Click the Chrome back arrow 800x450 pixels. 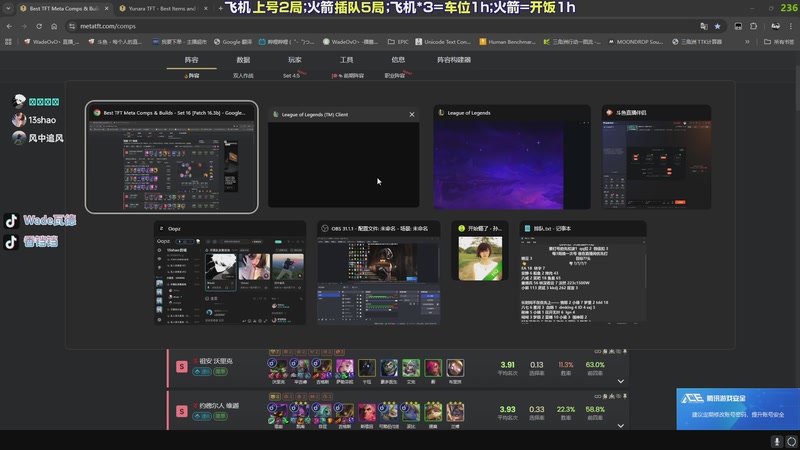pos(9,26)
